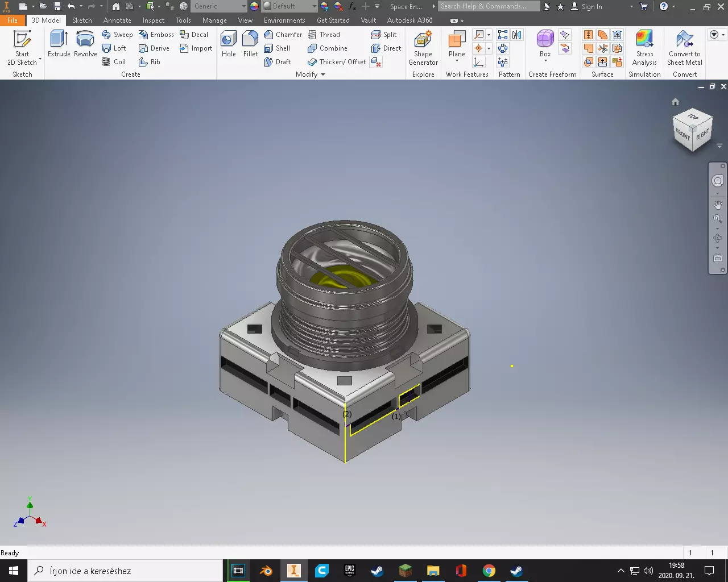728x582 pixels.
Task: Open the Environments tab
Action: 284,20
